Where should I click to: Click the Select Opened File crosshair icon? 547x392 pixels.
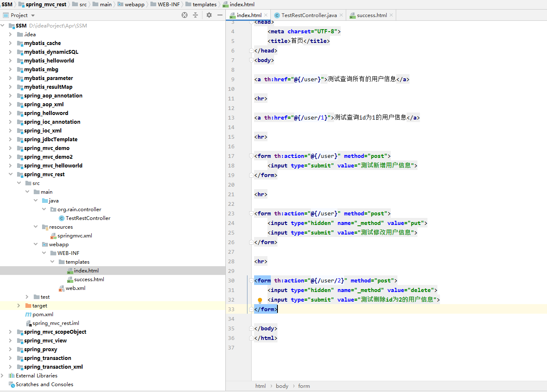(x=184, y=15)
